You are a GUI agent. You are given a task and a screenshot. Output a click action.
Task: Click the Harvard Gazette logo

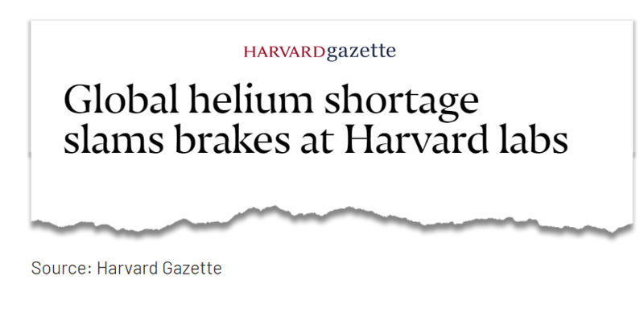[x=320, y=52]
